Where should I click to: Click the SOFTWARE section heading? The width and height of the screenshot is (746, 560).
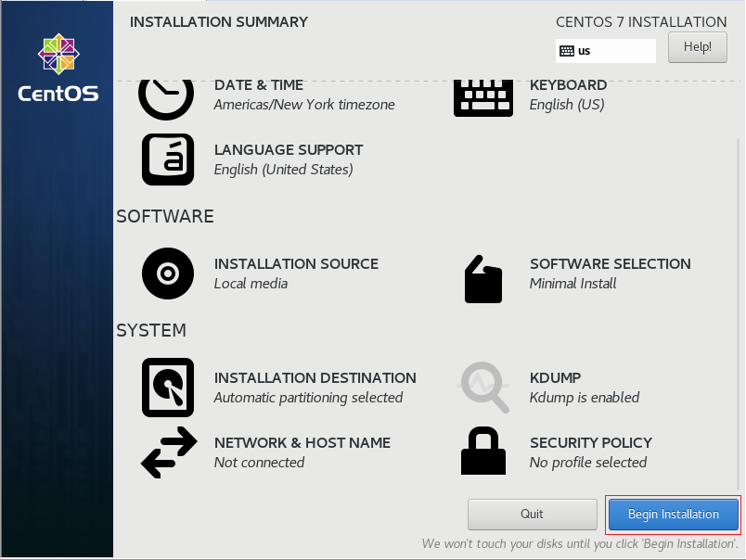tap(165, 216)
